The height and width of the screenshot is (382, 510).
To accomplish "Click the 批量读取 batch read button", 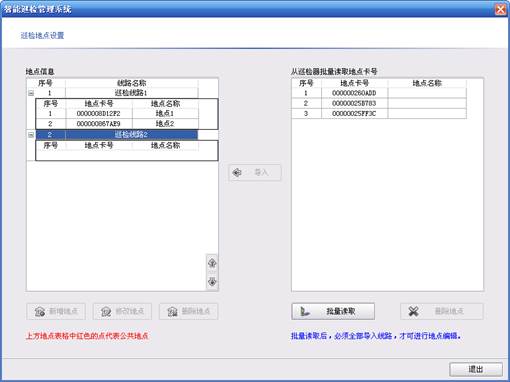I will [x=333, y=311].
